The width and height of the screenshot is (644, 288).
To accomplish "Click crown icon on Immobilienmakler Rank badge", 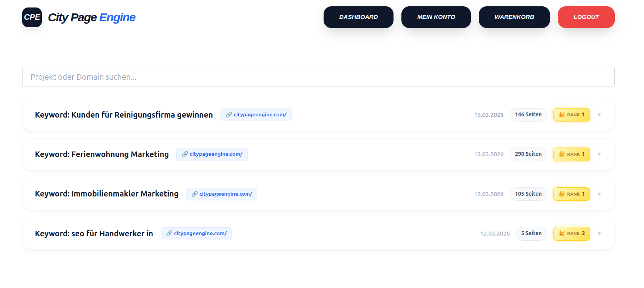I will coord(561,194).
